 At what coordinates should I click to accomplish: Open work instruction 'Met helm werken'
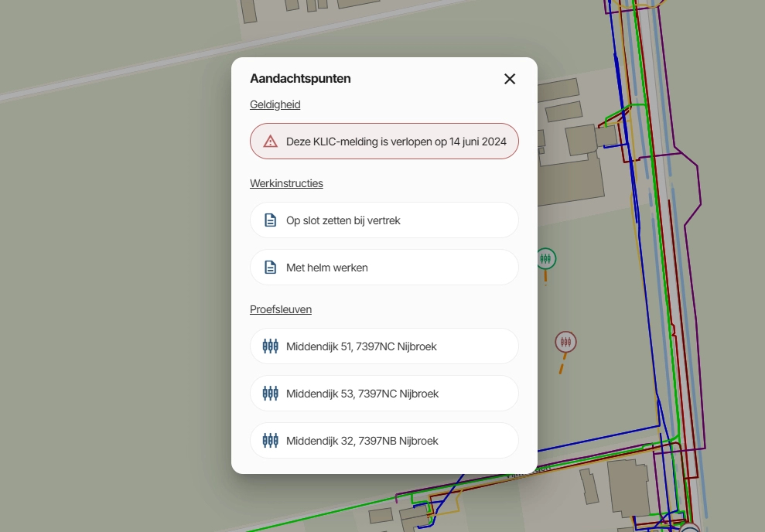[x=384, y=268]
